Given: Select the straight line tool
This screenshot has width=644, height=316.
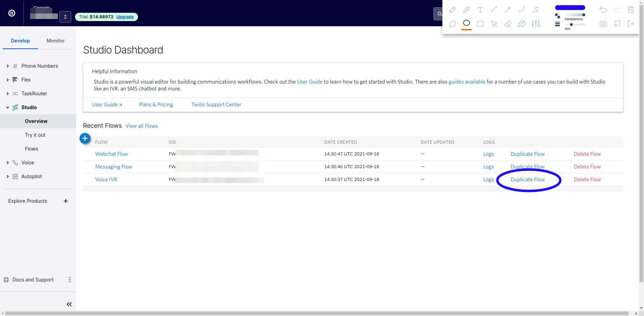Looking at the screenshot, I should [494, 10].
